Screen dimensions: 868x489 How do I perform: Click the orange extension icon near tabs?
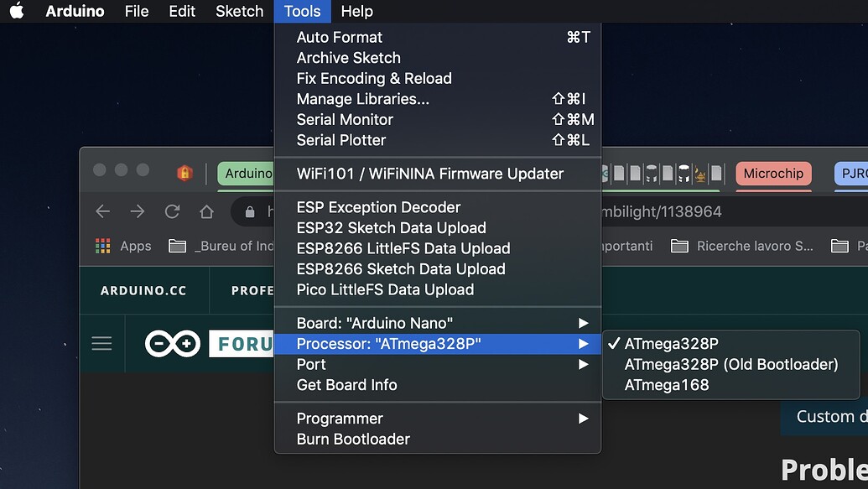(x=186, y=173)
